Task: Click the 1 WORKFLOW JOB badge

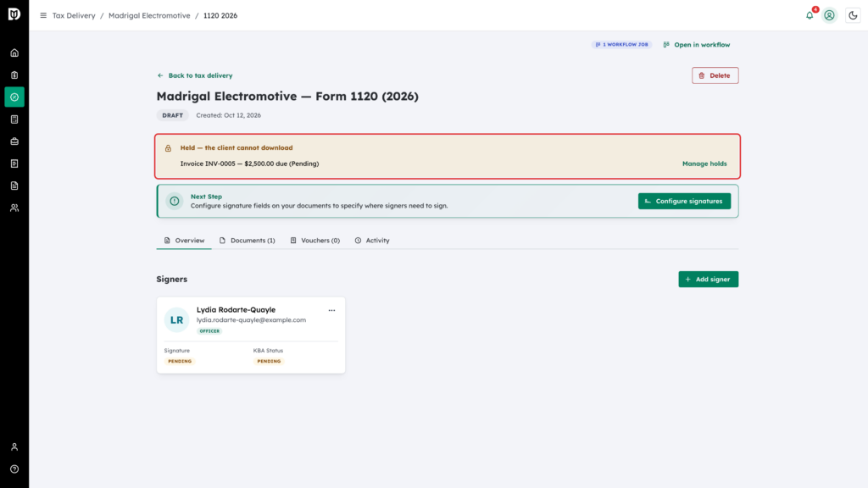Action: [621, 44]
